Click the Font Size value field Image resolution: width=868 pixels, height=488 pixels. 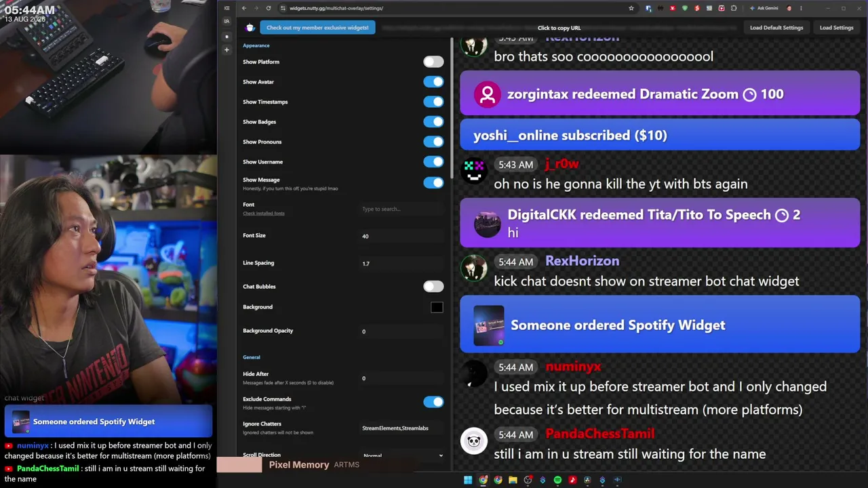tap(403, 236)
